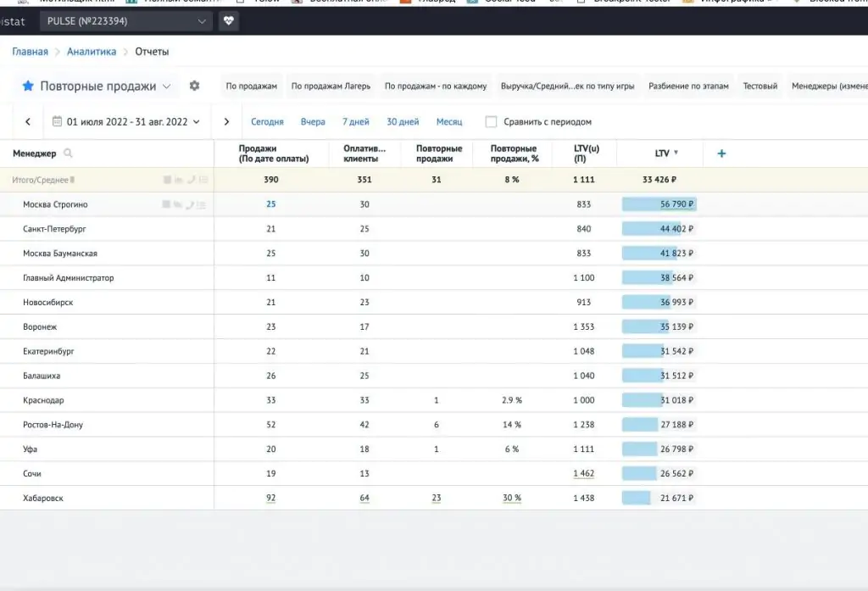The width and height of the screenshot is (868, 591).
Task: Open the PULSE (№223394) project dropdown
Action: 126,21
